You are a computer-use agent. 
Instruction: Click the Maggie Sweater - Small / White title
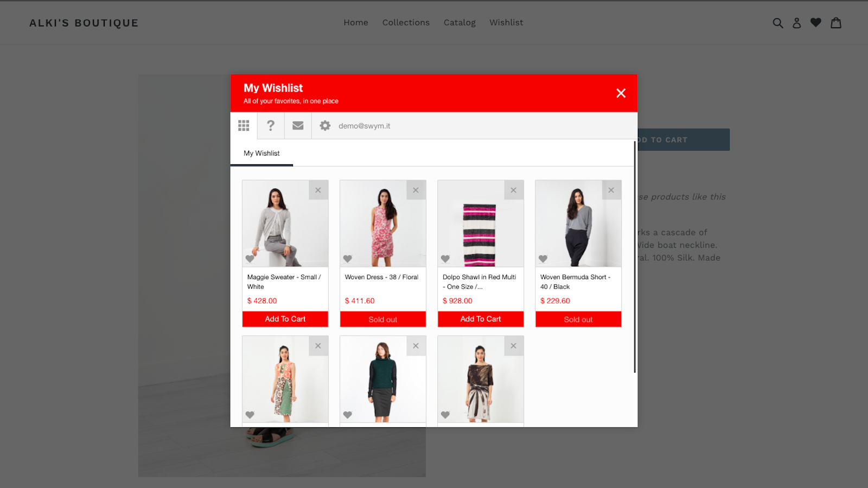click(284, 282)
